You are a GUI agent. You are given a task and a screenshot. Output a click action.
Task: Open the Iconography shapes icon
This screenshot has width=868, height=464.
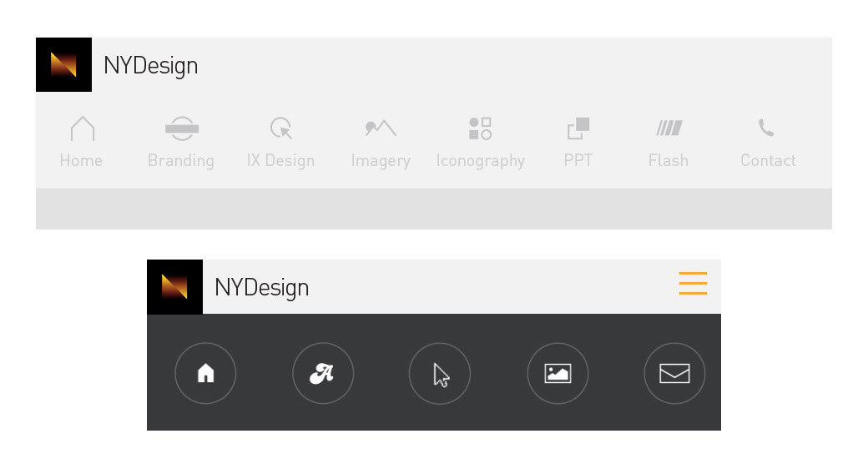pos(480,129)
